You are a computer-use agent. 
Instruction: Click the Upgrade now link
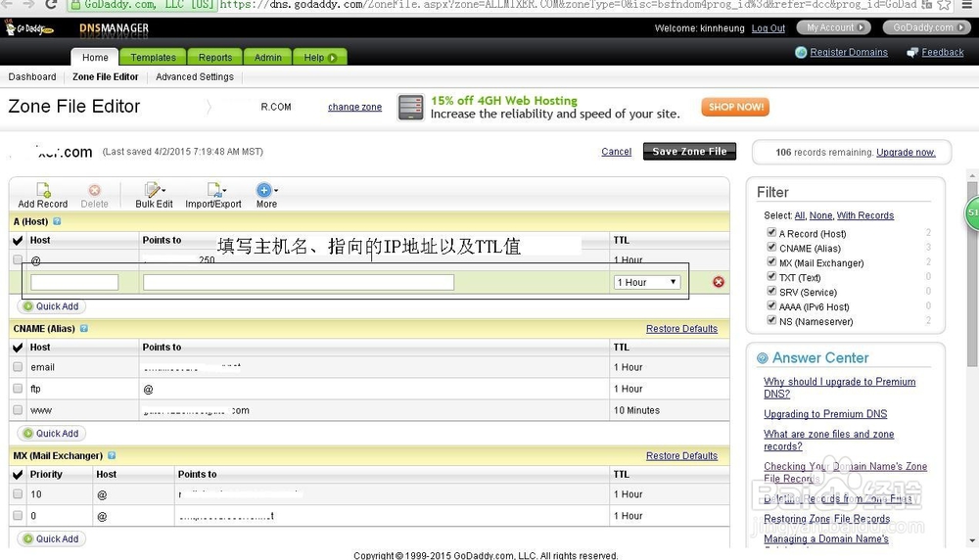(906, 153)
